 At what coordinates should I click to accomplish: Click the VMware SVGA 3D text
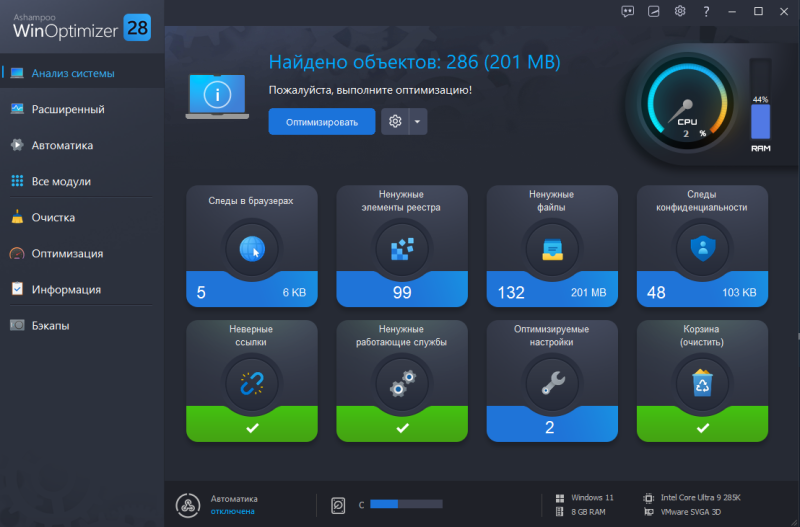tap(690, 512)
